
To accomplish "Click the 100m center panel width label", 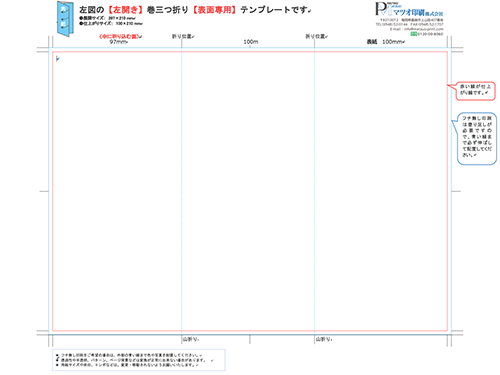I will [251, 42].
